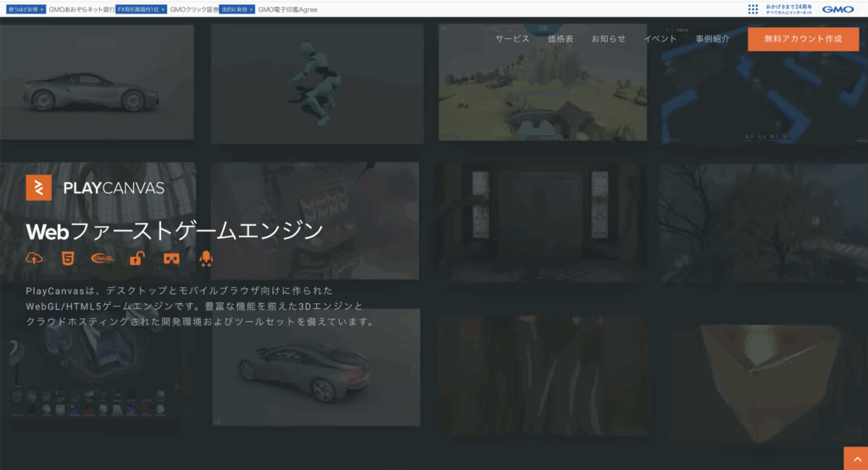Open the サービス menu item
The height and width of the screenshot is (470, 868).
click(x=512, y=39)
